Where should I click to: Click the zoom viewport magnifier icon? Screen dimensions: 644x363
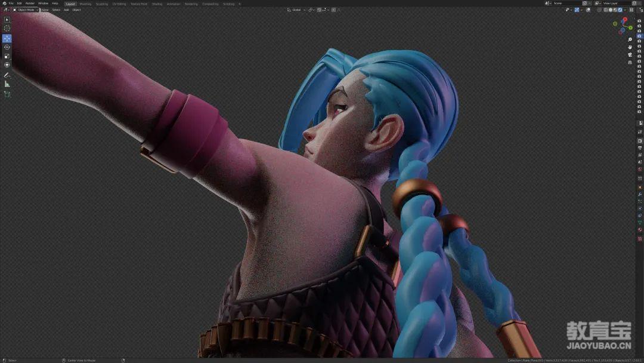click(x=630, y=40)
